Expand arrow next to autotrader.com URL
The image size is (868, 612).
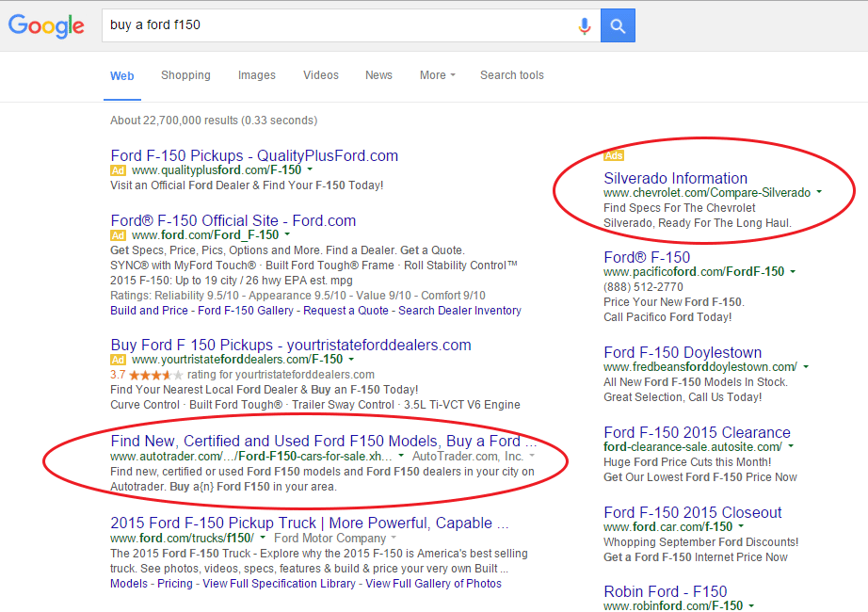401,456
